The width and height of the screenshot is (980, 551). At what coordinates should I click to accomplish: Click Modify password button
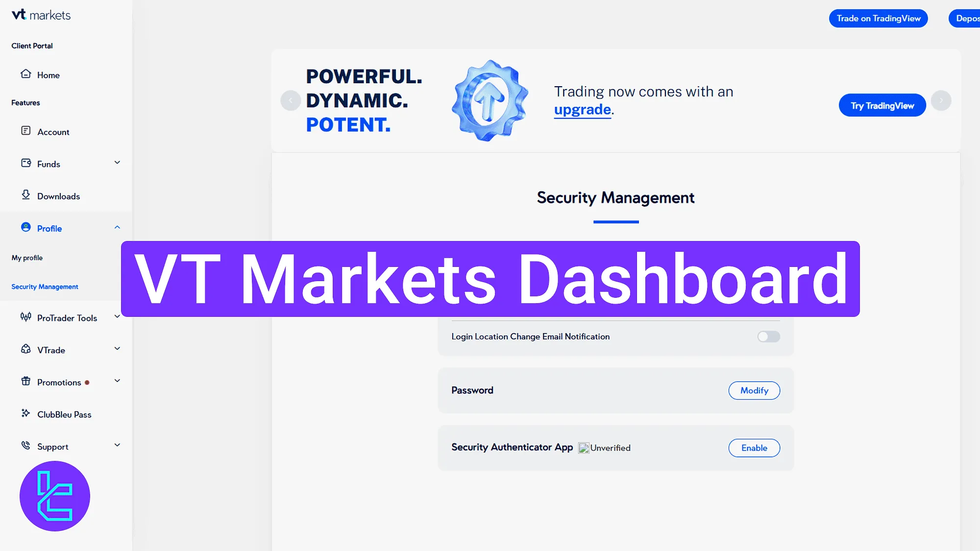pos(754,390)
